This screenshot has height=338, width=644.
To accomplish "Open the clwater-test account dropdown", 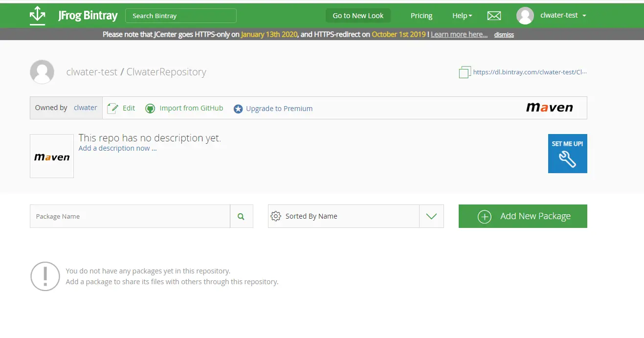I will point(563,15).
